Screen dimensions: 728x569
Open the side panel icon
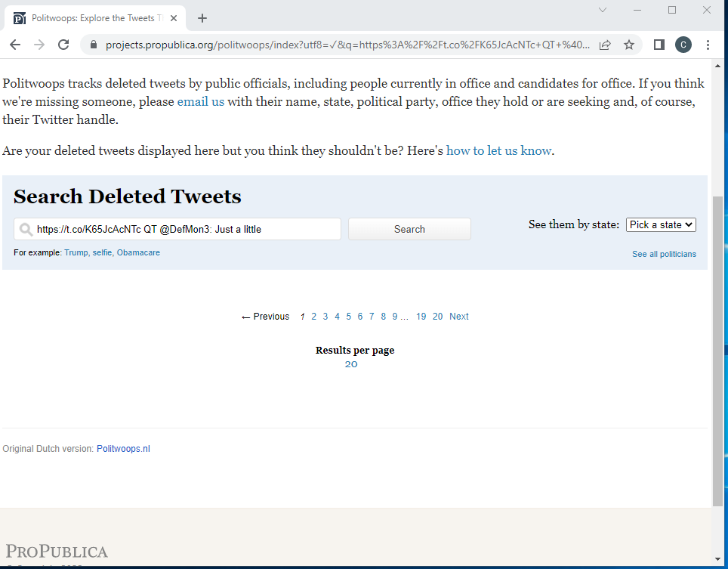point(659,45)
